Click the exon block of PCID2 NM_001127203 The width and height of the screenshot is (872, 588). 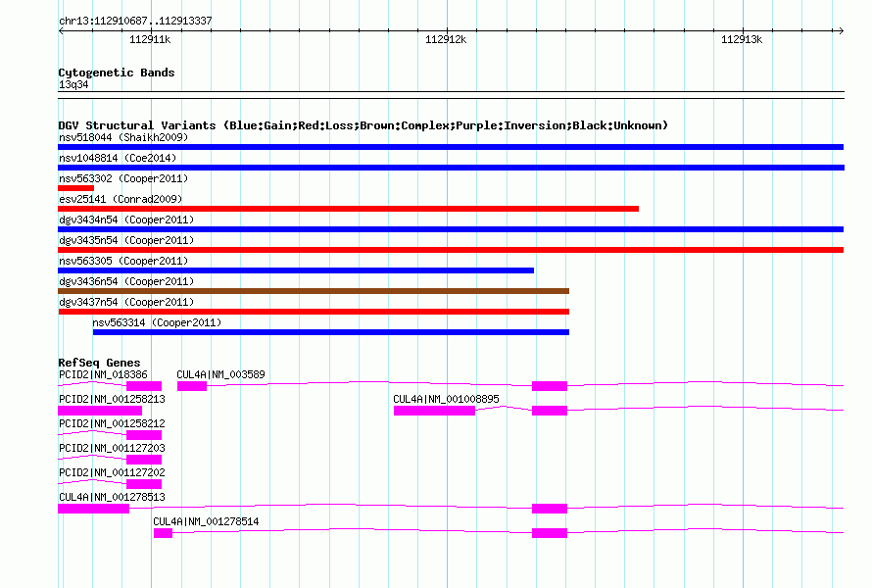tap(144, 460)
